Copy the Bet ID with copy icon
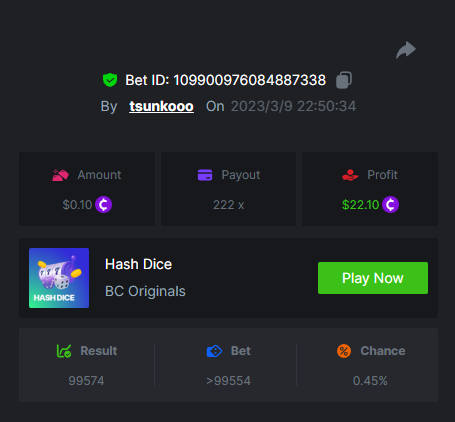Screen dimensions: 455x422 pyautogui.click(x=344, y=80)
